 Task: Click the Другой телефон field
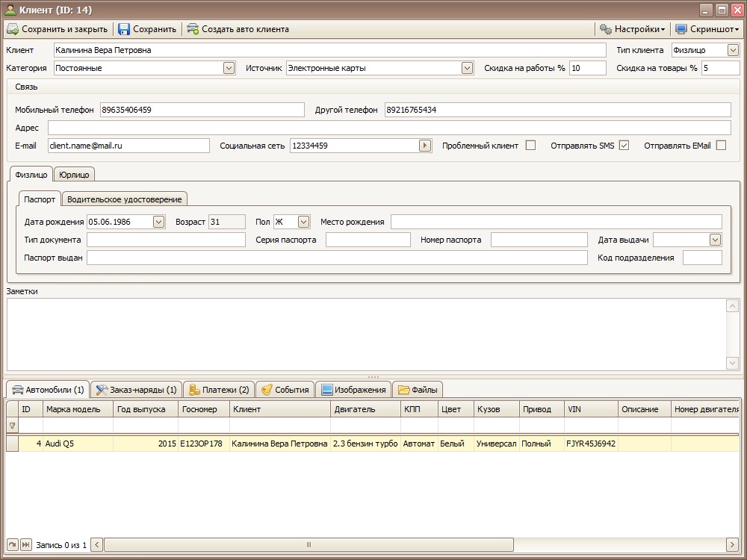pyautogui.click(x=558, y=110)
